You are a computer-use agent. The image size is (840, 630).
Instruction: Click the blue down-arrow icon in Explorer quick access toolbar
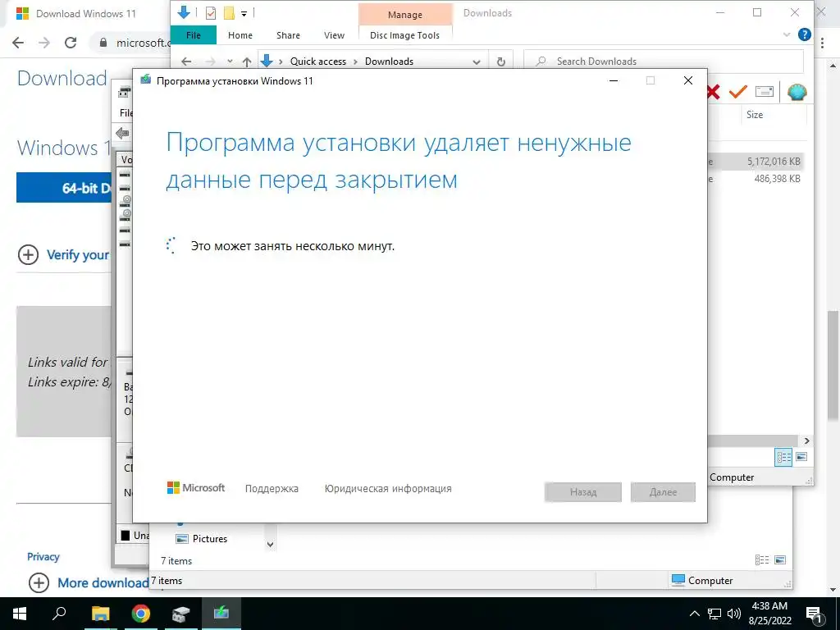tap(184, 12)
